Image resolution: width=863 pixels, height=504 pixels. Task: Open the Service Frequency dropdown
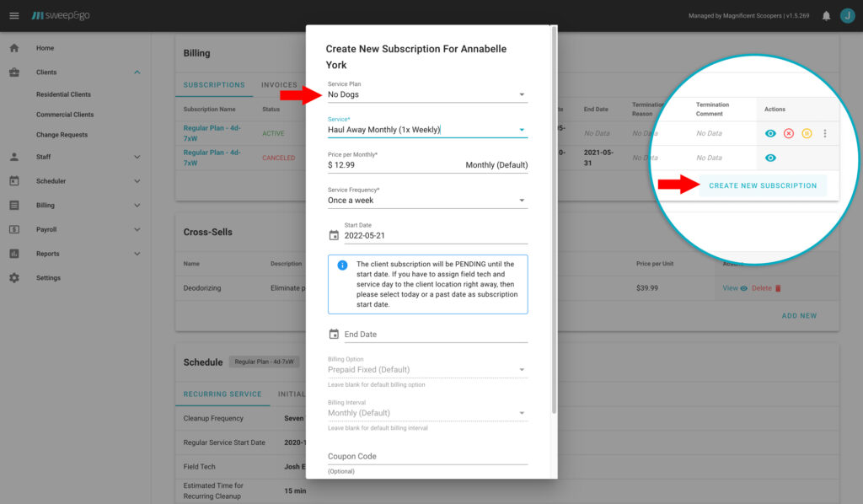pyautogui.click(x=523, y=200)
